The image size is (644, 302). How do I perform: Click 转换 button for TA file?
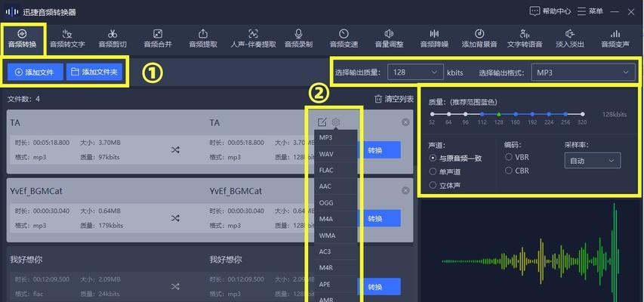tap(379, 150)
